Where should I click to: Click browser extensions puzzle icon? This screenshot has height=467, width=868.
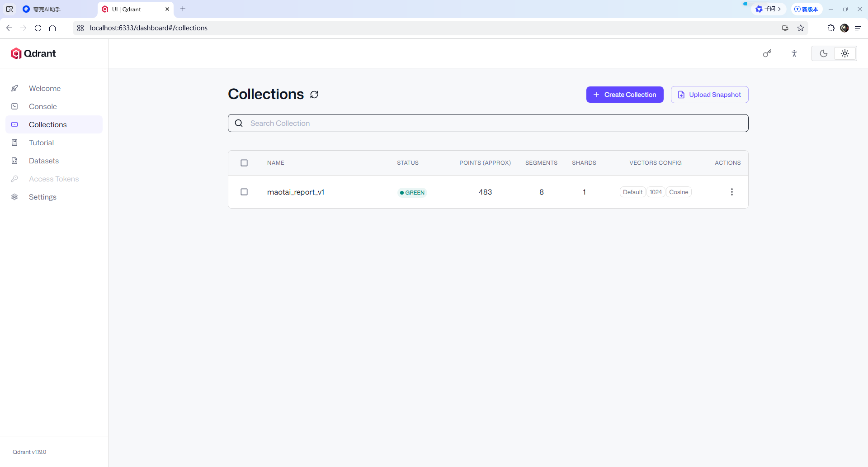pyautogui.click(x=831, y=28)
